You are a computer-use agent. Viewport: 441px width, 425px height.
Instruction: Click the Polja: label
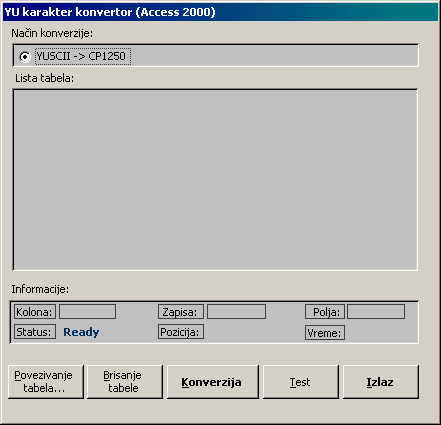coord(325,312)
